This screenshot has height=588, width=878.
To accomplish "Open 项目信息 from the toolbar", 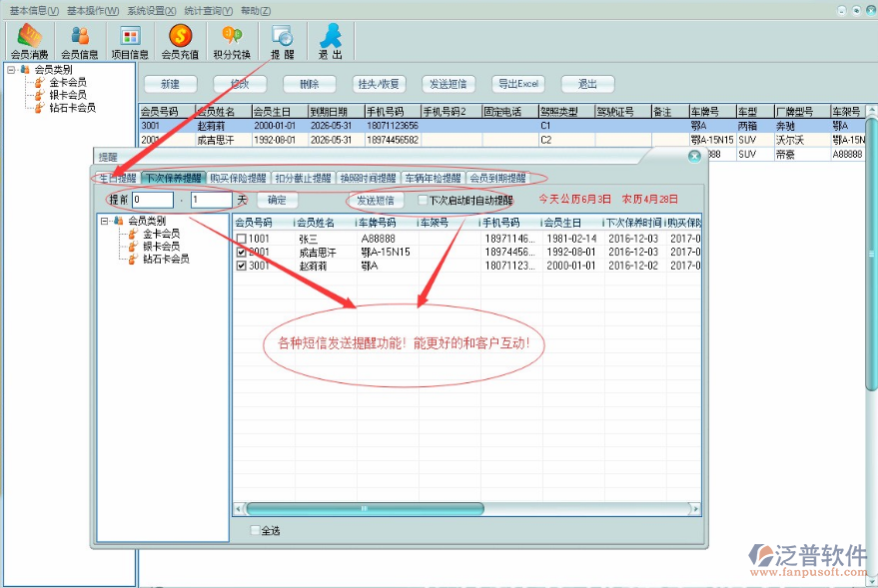I will pos(130,40).
